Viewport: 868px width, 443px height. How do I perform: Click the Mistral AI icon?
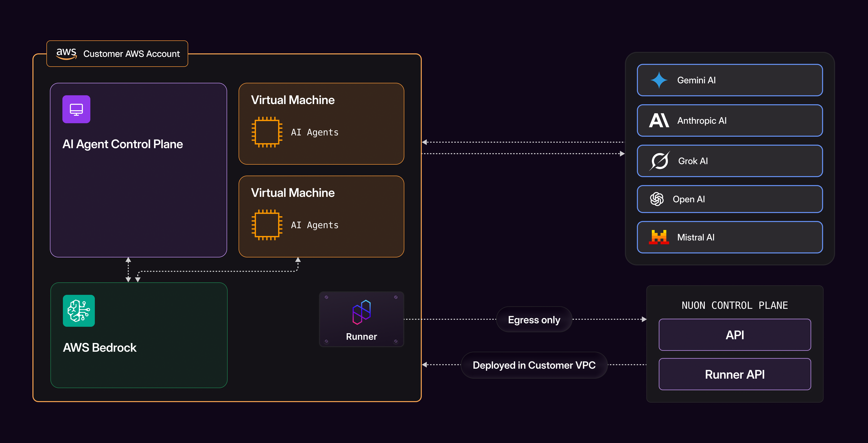coord(659,237)
